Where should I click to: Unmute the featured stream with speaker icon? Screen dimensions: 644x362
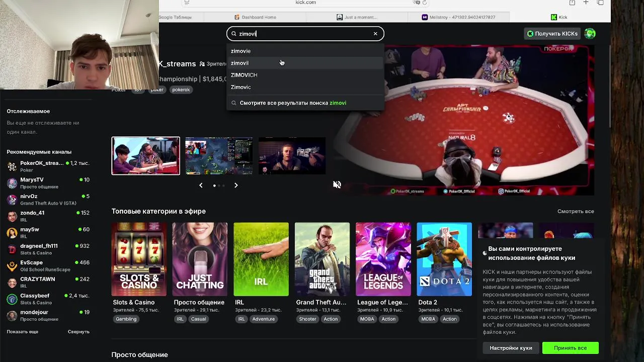pos(337,185)
